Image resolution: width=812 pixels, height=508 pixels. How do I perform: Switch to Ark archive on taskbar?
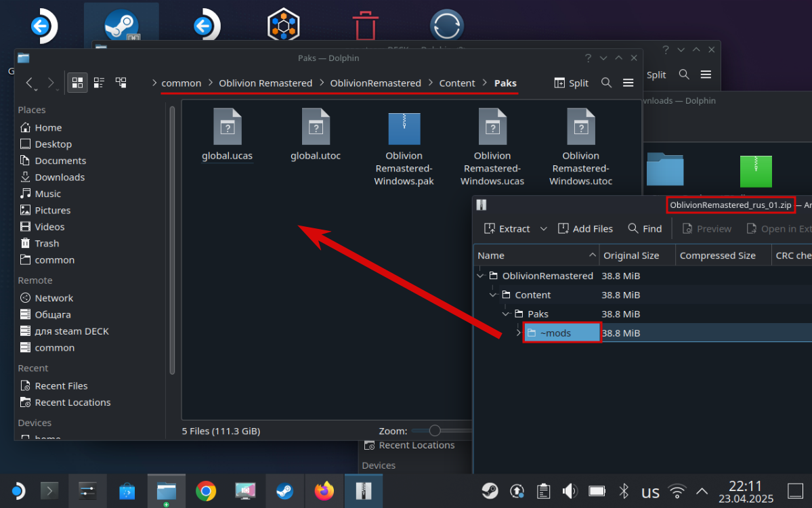tap(364, 491)
